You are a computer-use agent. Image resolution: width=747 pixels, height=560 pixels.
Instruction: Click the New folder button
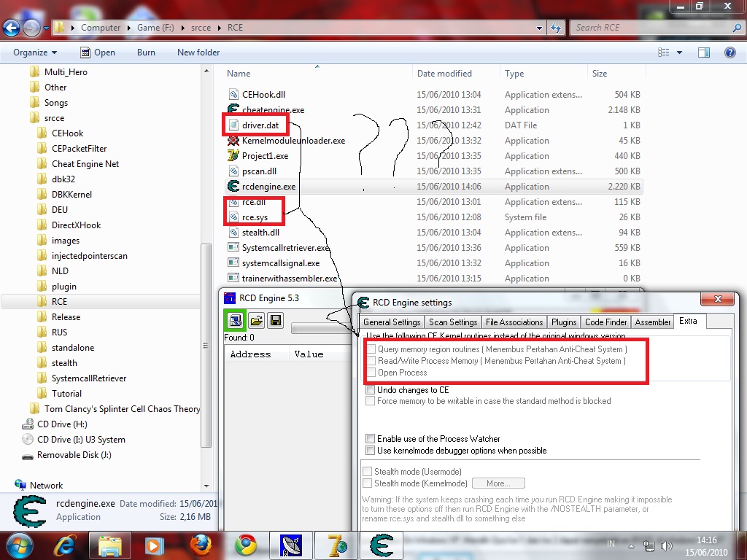[198, 52]
